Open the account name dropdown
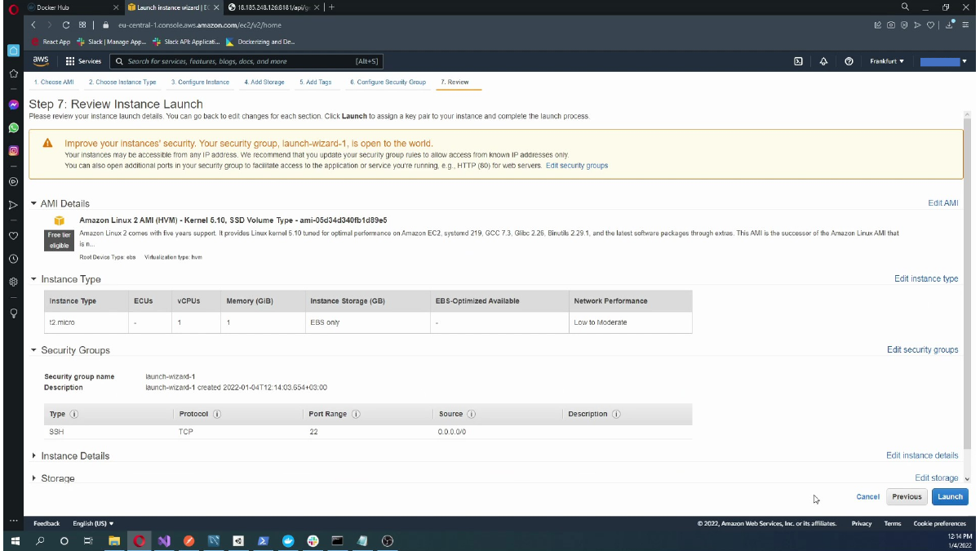The width and height of the screenshot is (980, 551). pyautogui.click(x=944, y=61)
